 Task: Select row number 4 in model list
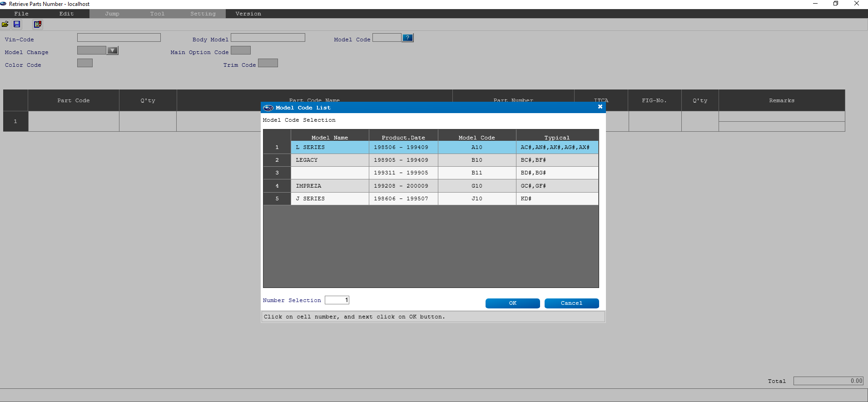click(x=277, y=186)
